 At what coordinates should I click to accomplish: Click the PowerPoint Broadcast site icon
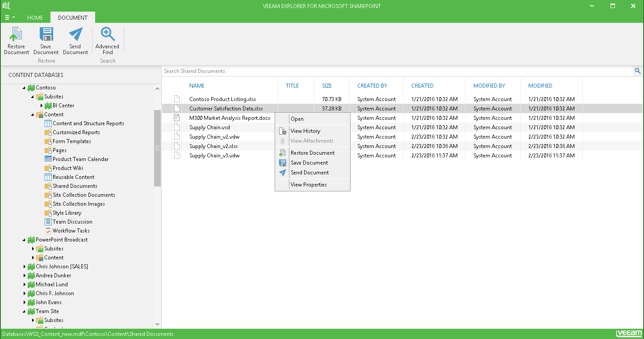[31, 240]
